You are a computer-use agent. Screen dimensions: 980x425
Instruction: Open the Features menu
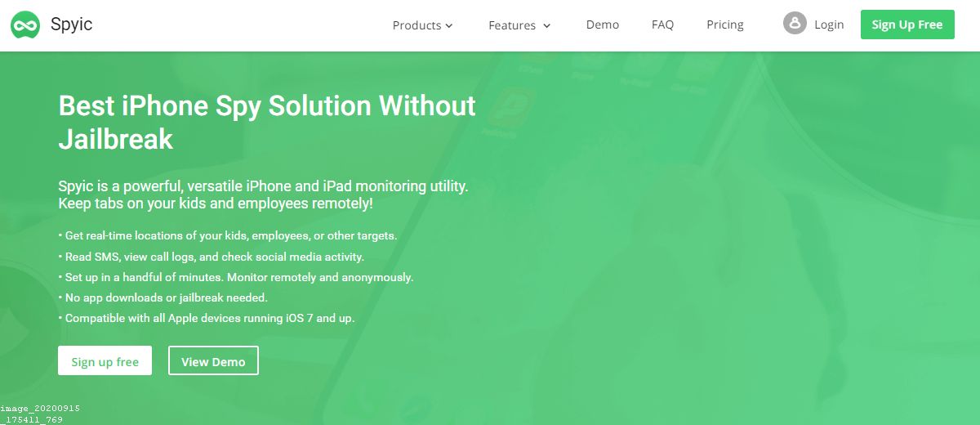tap(512, 25)
